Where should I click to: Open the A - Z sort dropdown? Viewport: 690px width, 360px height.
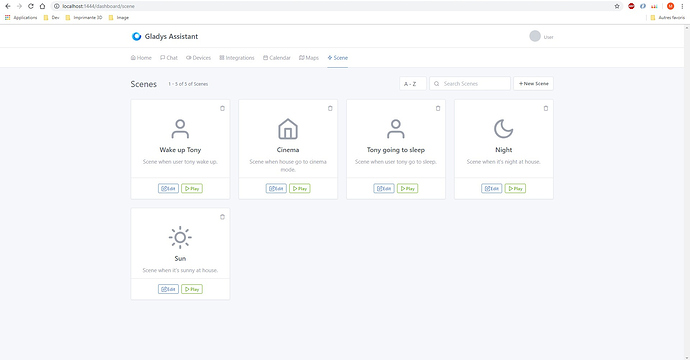[x=413, y=84]
